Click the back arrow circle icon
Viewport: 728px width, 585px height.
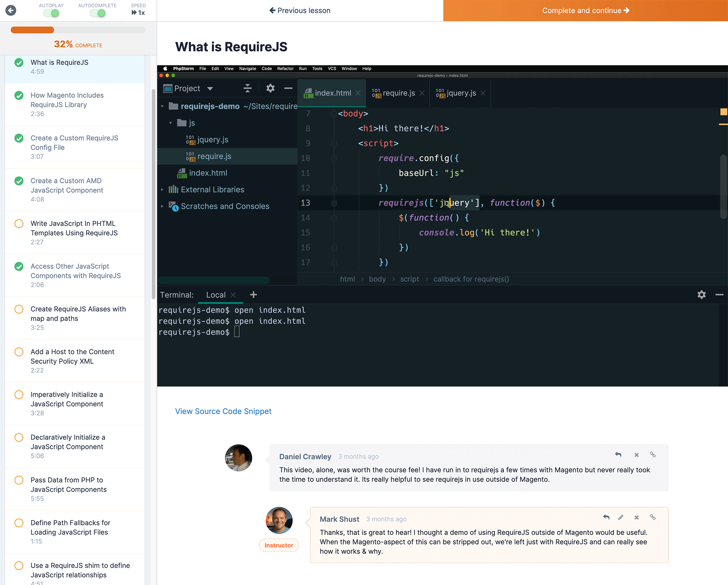(x=11, y=10)
